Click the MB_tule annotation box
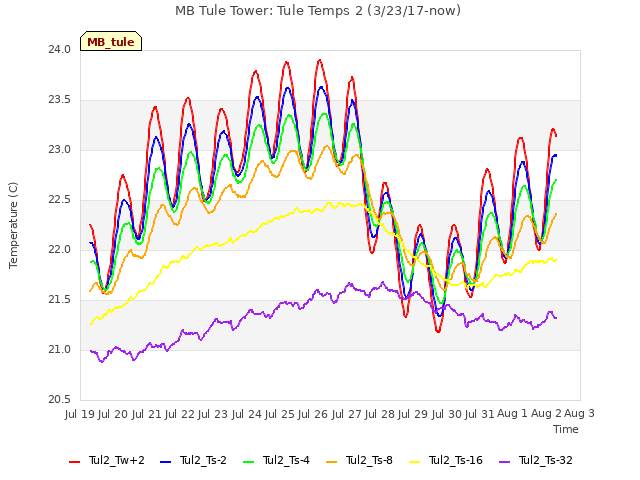 [111, 41]
